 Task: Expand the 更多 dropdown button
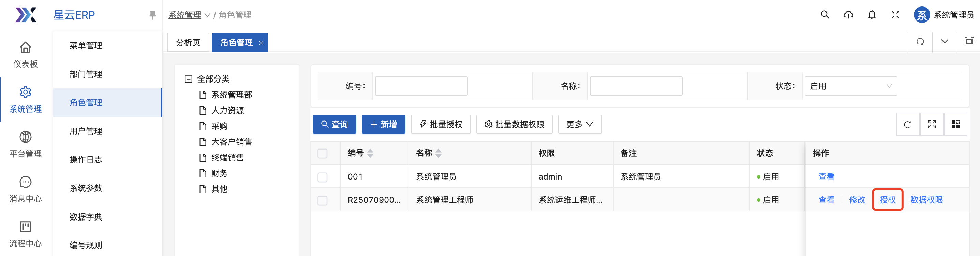pos(579,124)
